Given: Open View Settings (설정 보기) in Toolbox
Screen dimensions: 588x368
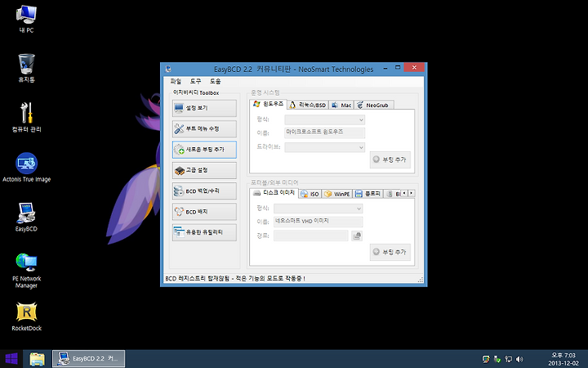Looking at the screenshot, I should 204,108.
